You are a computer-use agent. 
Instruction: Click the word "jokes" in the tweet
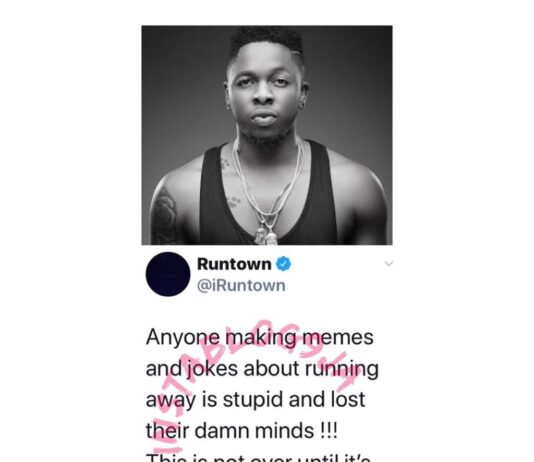[211, 369]
